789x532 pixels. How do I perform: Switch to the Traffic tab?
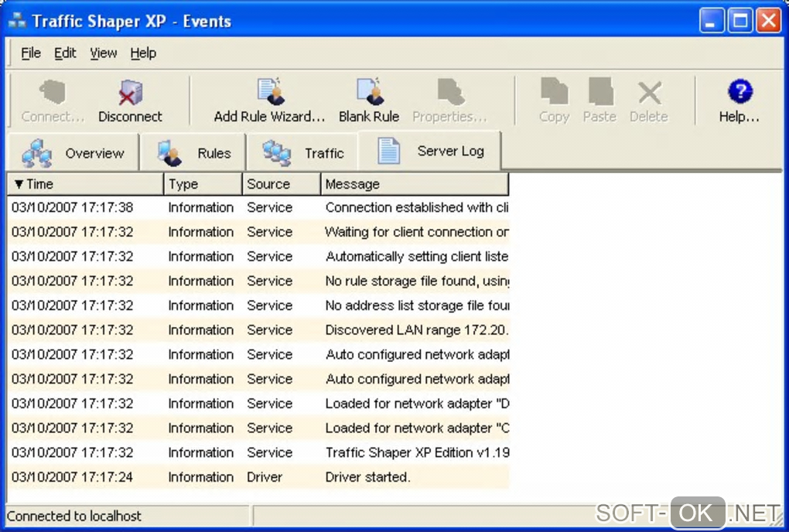(x=302, y=153)
